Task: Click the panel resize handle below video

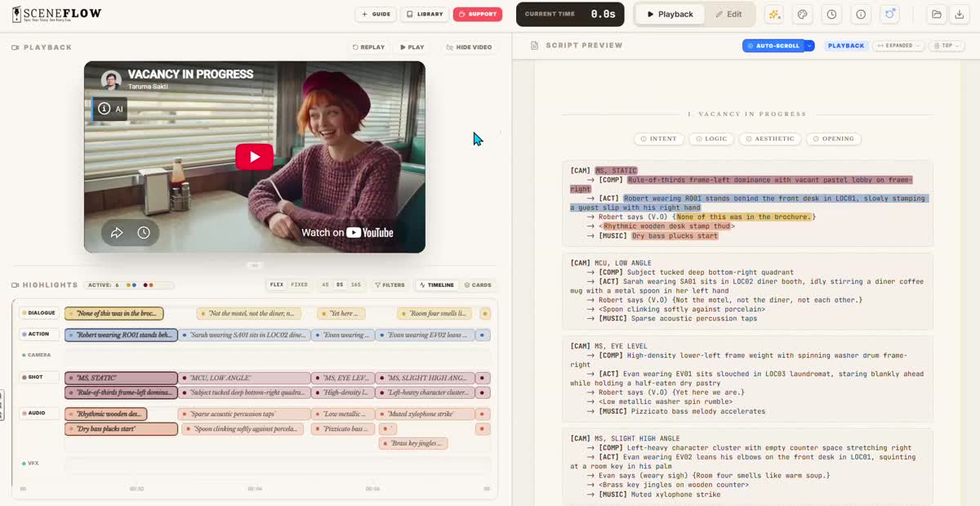Action: [255, 265]
